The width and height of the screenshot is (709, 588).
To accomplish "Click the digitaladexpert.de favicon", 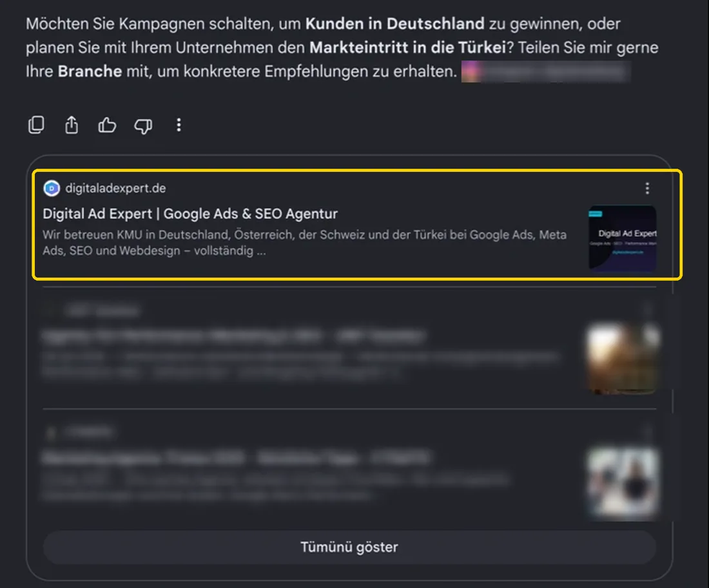I will [52, 188].
